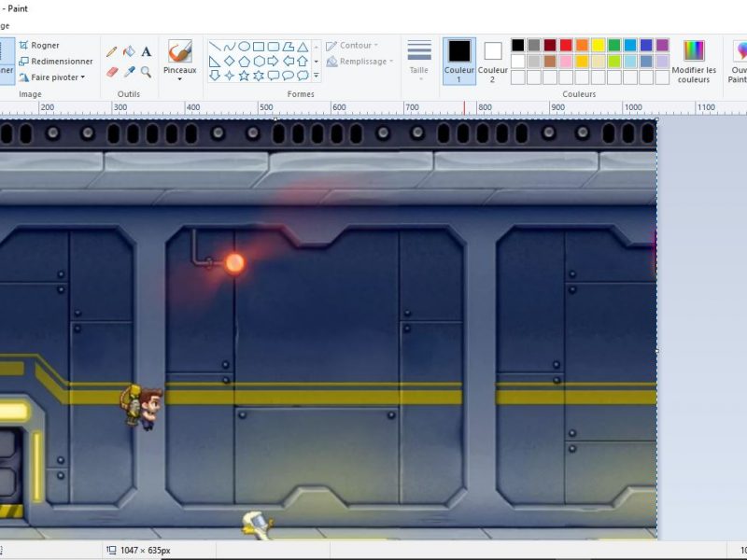Open Modifier les couleurs dialog

point(694,62)
